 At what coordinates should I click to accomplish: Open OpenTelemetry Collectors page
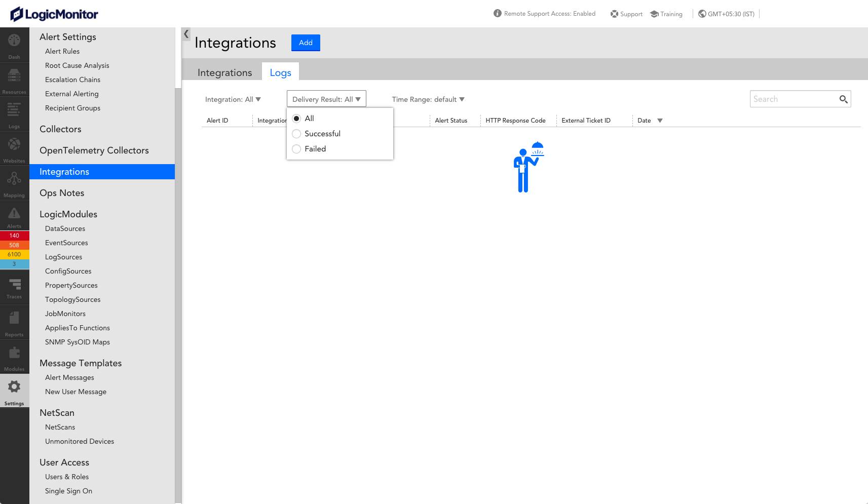[94, 150]
